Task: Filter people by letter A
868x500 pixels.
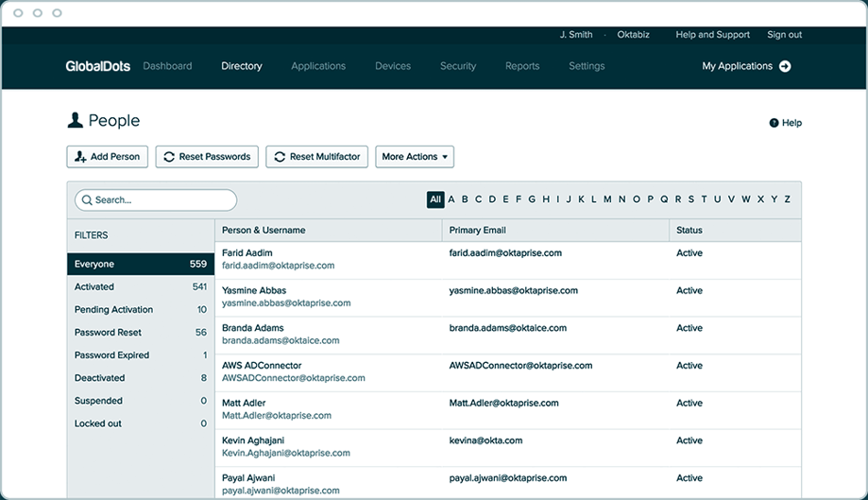Action: click(451, 199)
